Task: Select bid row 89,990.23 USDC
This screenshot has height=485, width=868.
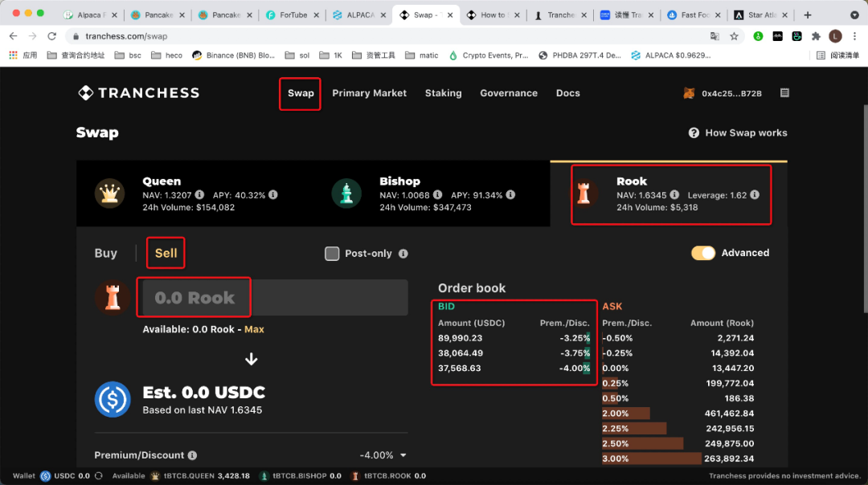Action: (x=514, y=338)
